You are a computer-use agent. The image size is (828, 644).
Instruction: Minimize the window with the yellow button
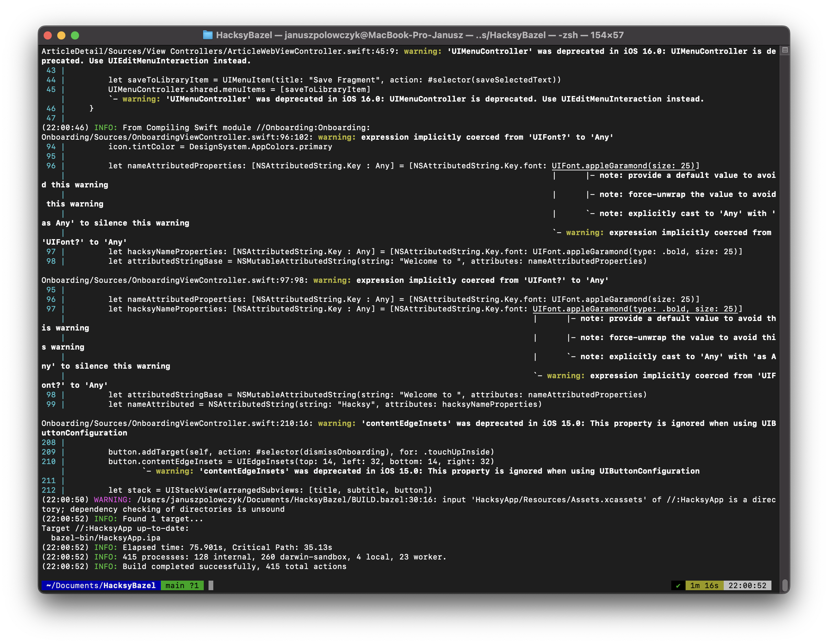[x=61, y=35]
